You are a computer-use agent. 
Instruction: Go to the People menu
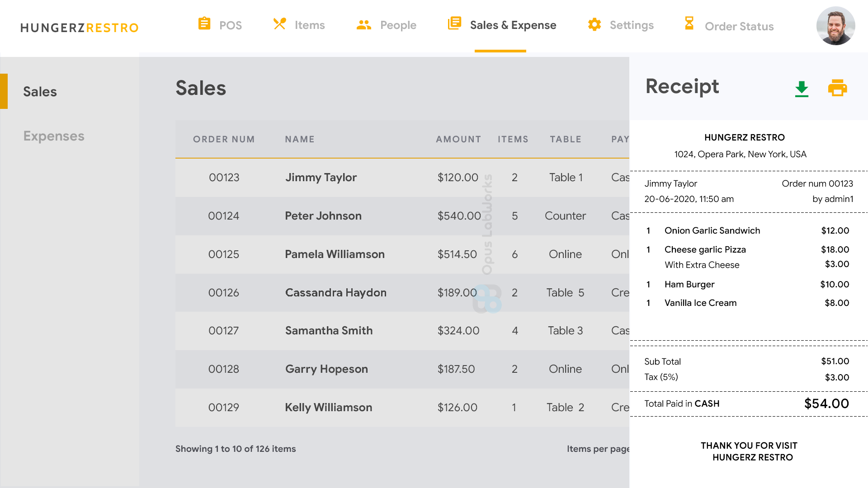pos(398,25)
